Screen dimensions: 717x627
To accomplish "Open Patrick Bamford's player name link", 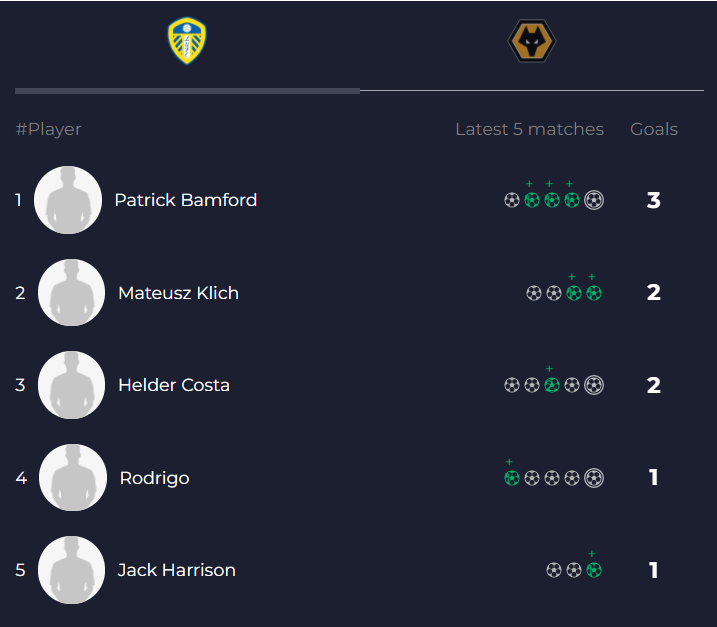I will point(186,200).
